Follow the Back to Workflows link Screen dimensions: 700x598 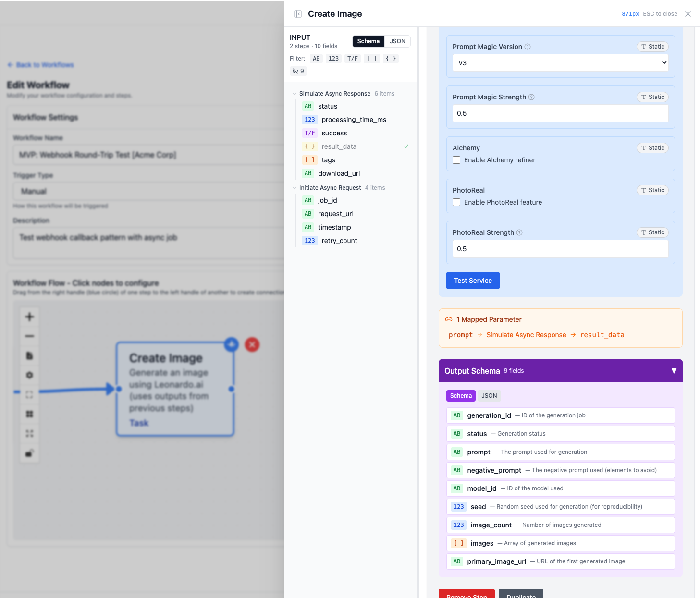click(x=40, y=65)
